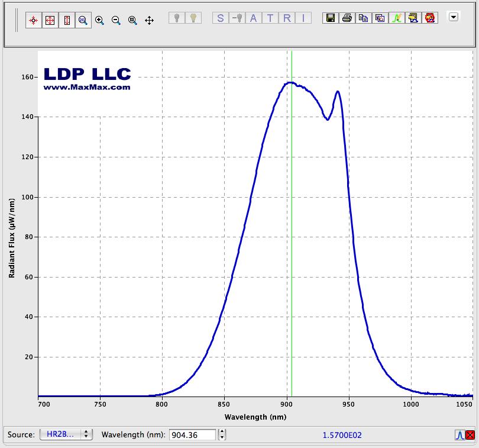479x448 pixels.
Task: Click the Wavelength (nm) axis label
Action: point(255,417)
